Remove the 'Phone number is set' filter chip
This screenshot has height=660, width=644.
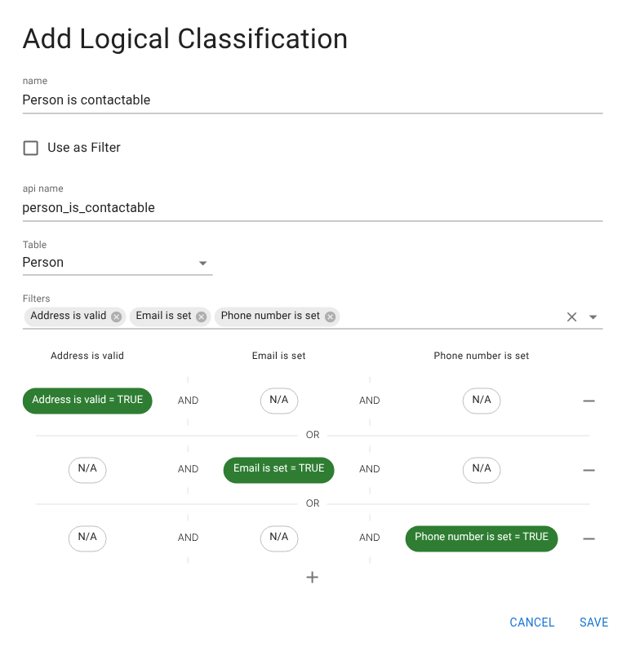click(329, 317)
